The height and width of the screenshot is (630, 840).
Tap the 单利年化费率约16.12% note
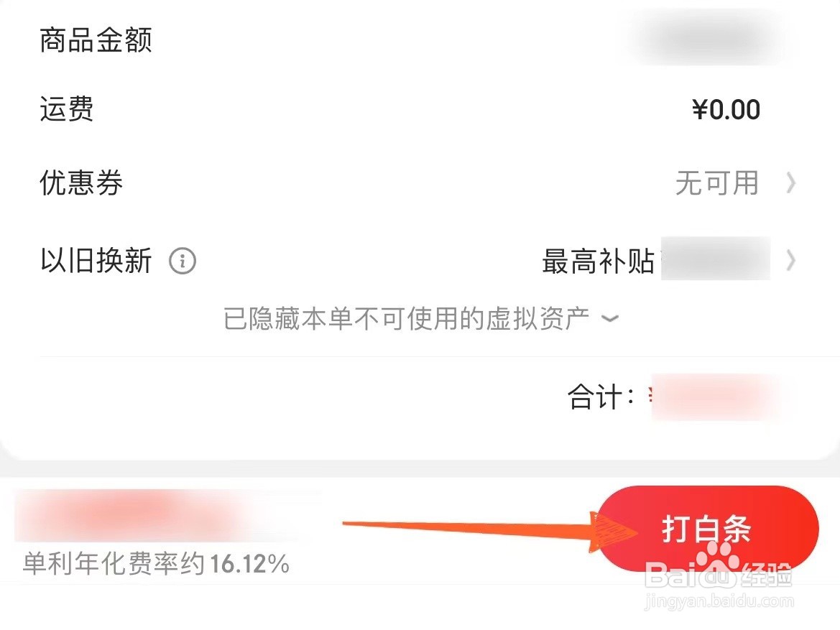tap(156, 564)
